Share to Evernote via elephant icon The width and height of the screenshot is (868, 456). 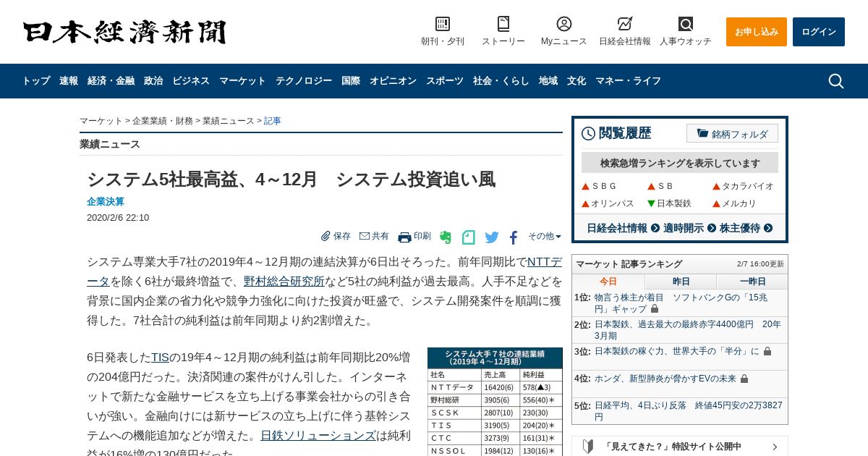coord(446,237)
